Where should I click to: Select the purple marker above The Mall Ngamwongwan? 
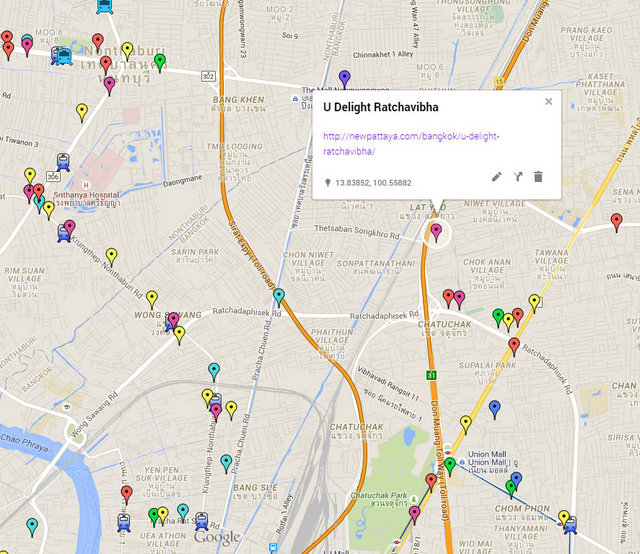click(344, 79)
